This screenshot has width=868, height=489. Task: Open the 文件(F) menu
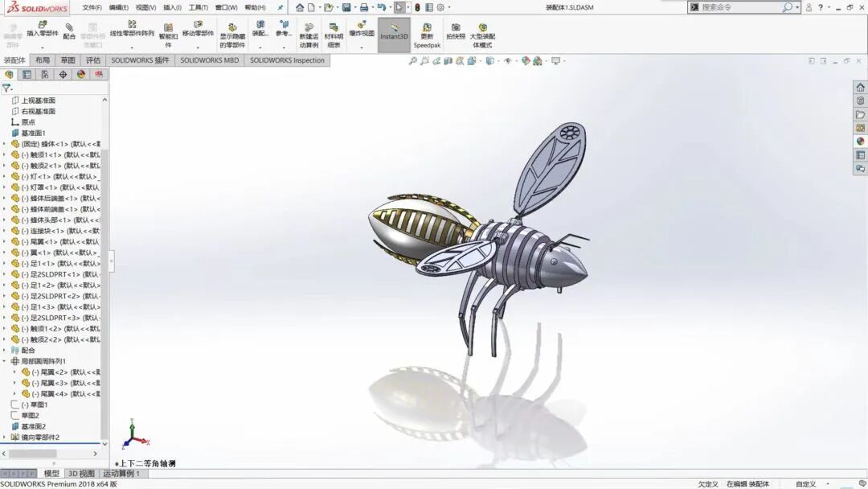pyautogui.click(x=92, y=8)
